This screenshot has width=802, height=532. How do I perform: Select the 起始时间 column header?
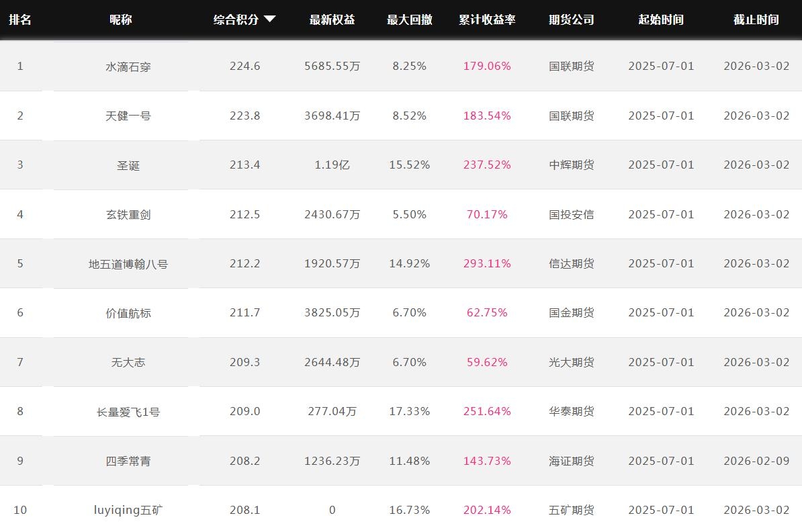click(x=661, y=19)
